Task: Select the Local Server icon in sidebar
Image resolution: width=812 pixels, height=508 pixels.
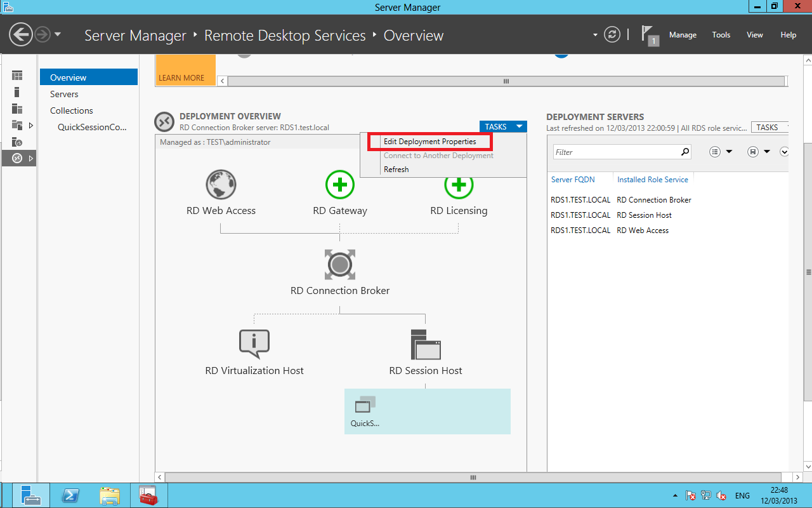Action: tap(17, 92)
